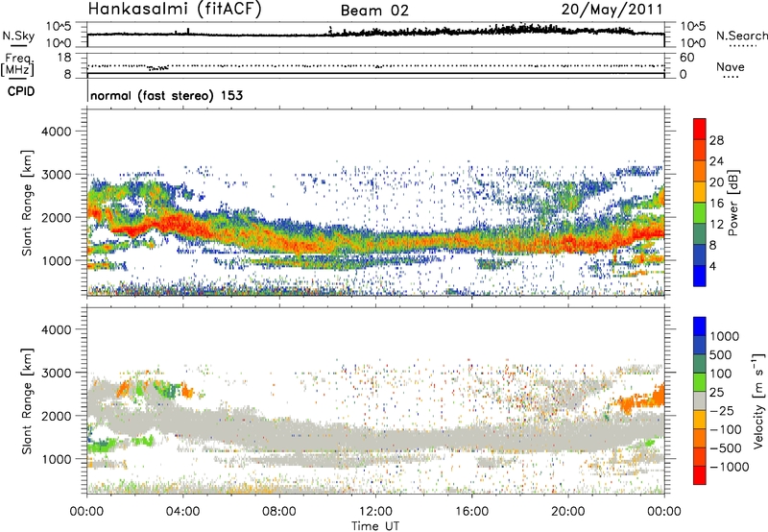Click 'Slant Range [km]' label of power panel
Viewport: 768px width, 532px height.
[x=27, y=203]
